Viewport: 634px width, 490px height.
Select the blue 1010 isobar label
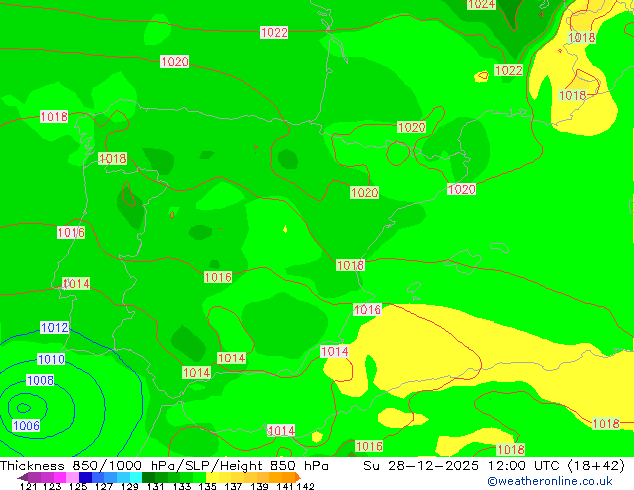click(51, 359)
